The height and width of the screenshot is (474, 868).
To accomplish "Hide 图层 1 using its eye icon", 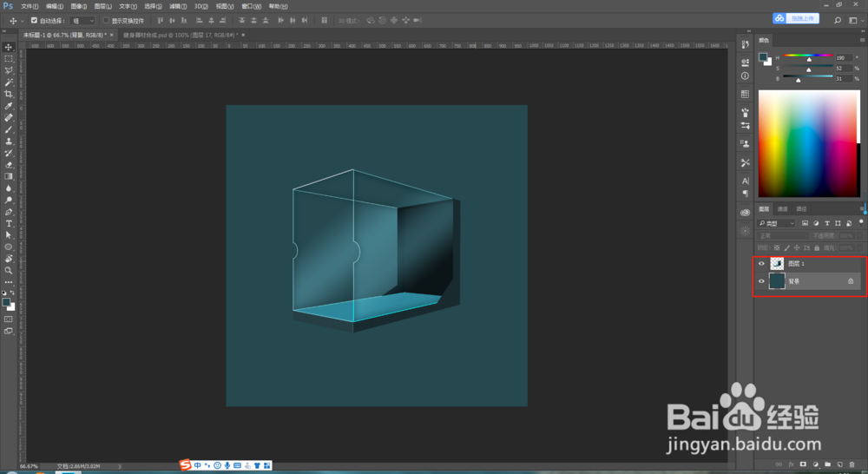I will tap(761, 264).
